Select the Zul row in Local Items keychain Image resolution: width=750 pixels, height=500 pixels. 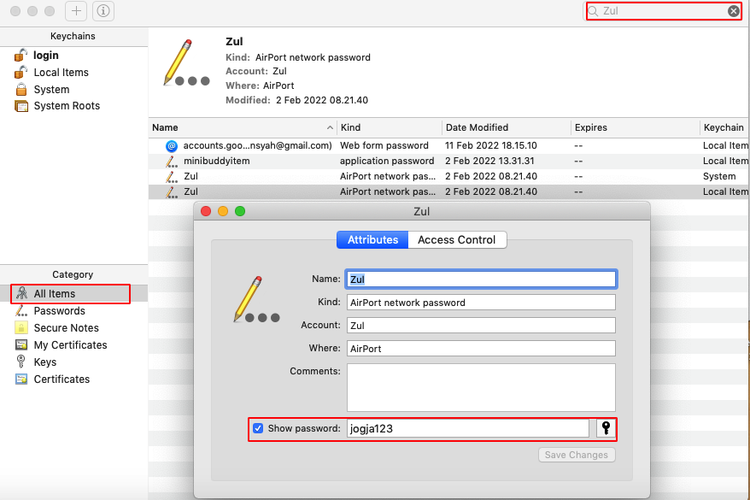click(x=449, y=192)
